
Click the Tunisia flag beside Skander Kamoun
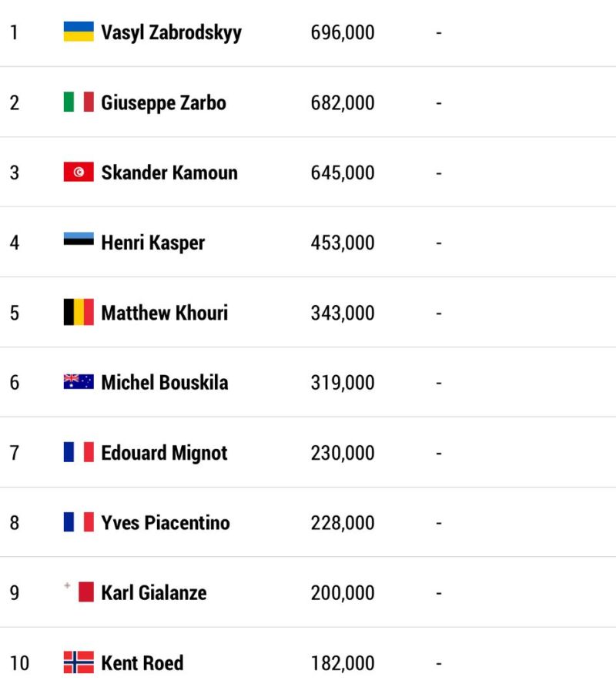click(79, 172)
